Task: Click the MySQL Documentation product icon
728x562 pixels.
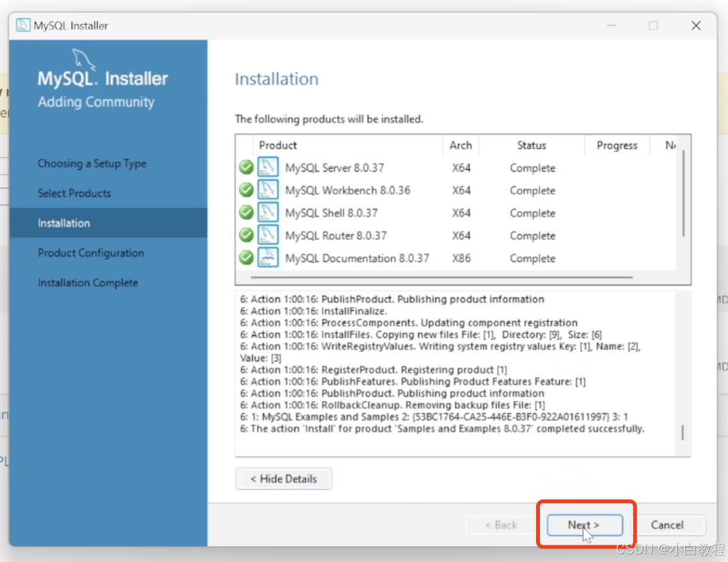Action: click(x=268, y=257)
